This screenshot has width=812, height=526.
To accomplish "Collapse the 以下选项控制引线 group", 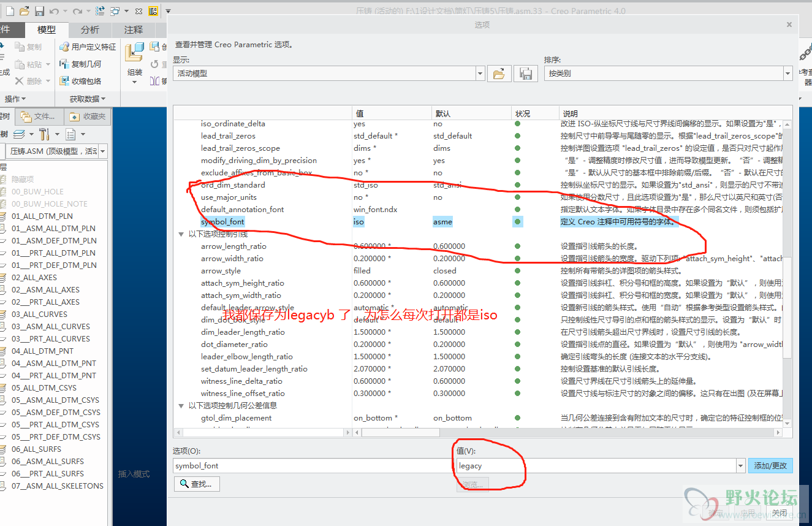I will (181, 234).
